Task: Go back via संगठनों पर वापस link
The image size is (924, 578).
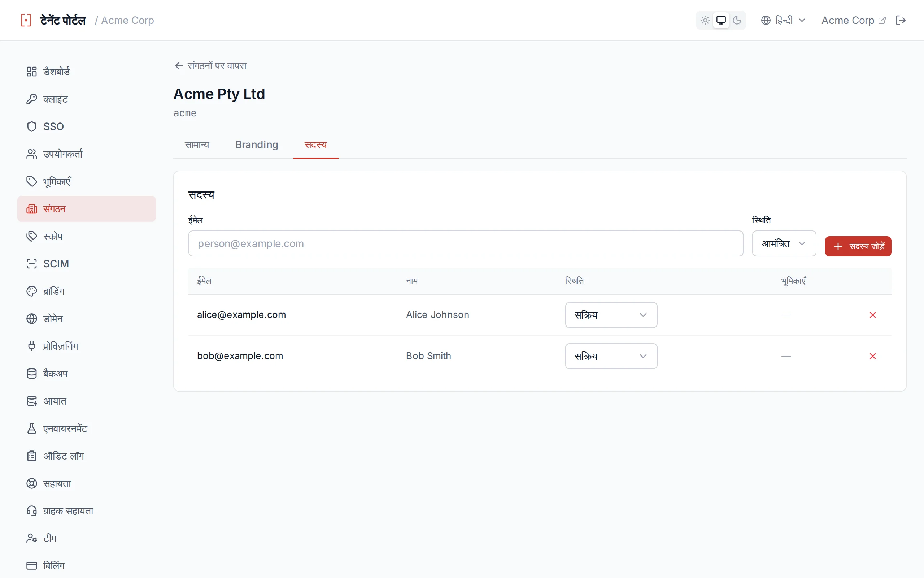Action: [x=210, y=66]
